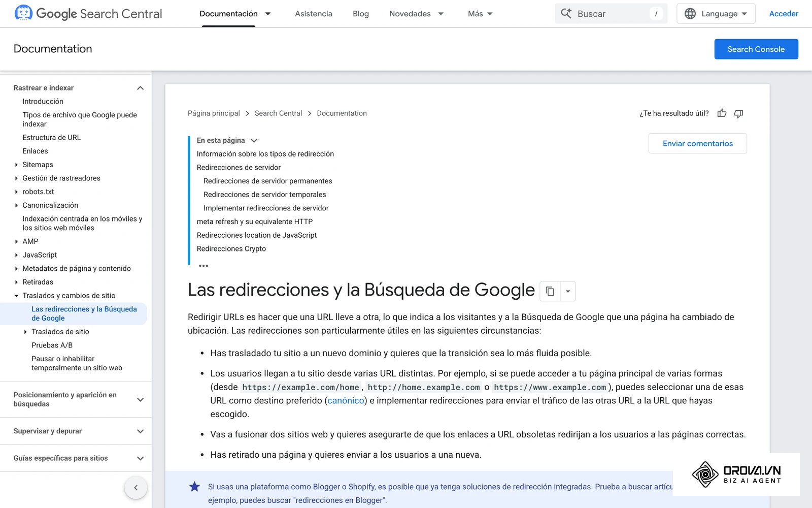The height and width of the screenshot is (508, 812).
Task: Open the Language selector dropdown
Action: pos(716,14)
